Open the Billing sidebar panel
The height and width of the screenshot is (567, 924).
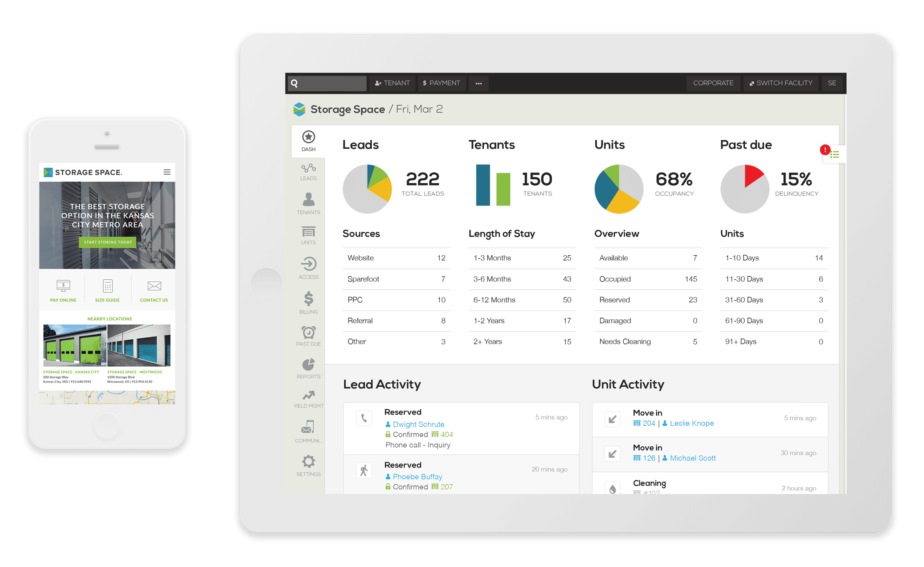307,309
